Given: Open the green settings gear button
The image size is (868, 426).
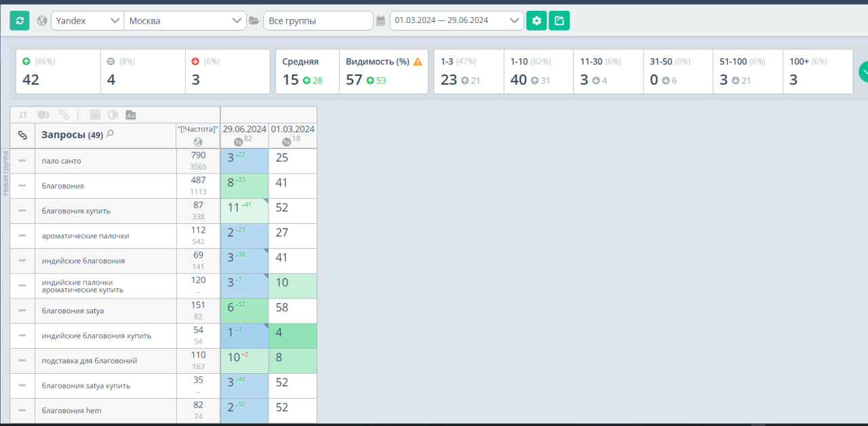Looking at the screenshot, I should (x=536, y=20).
